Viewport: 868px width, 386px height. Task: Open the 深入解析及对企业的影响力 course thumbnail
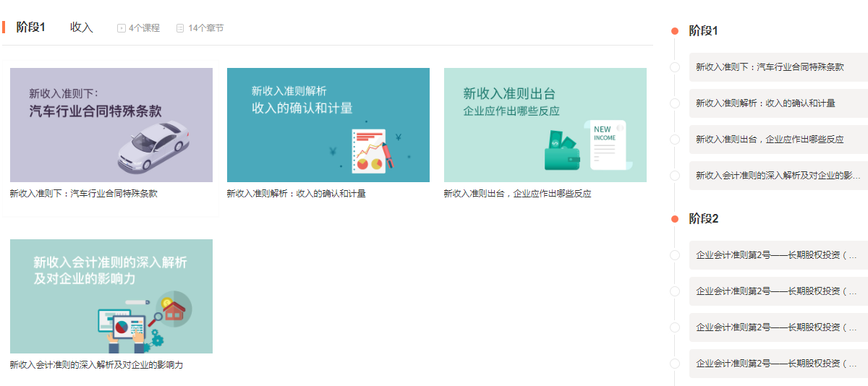[x=111, y=296]
